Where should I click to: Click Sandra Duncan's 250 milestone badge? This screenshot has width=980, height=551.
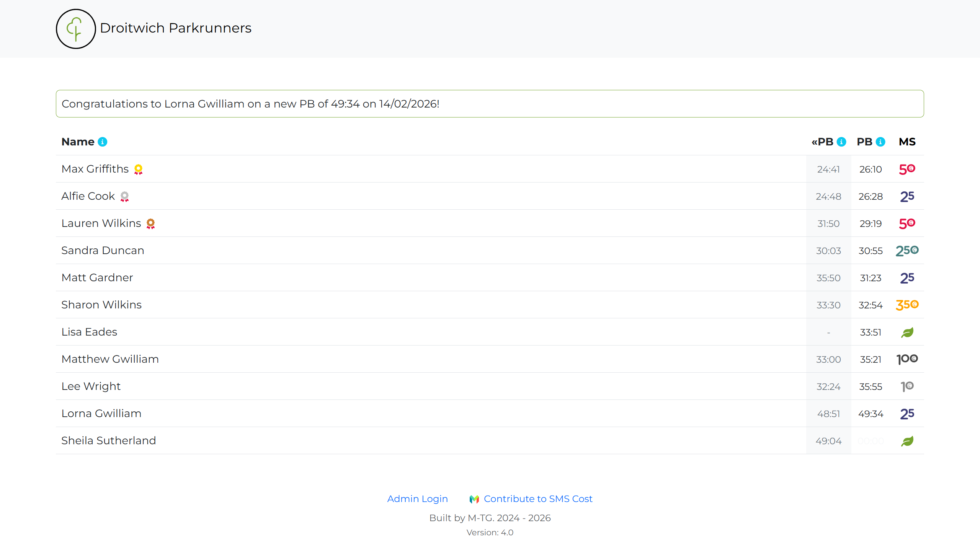[x=907, y=251]
